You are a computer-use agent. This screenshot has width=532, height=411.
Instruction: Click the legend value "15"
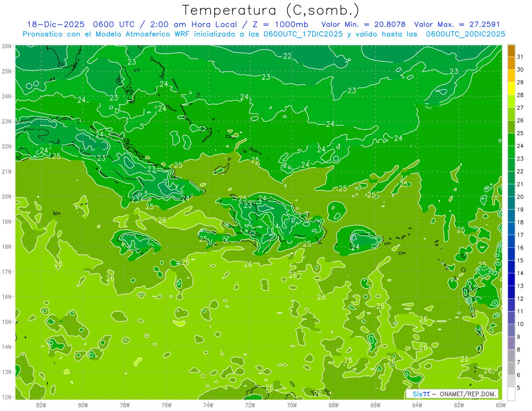tap(520, 260)
